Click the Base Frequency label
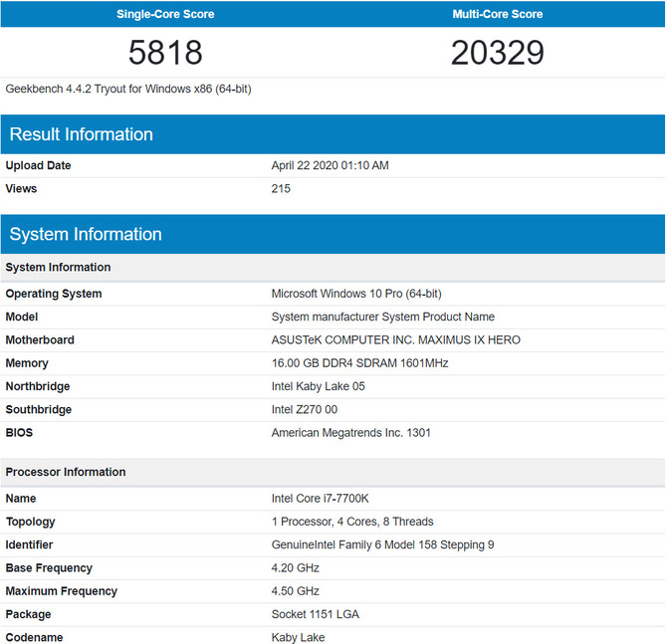Viewport: 667px width, 644px height. (49, 568)
